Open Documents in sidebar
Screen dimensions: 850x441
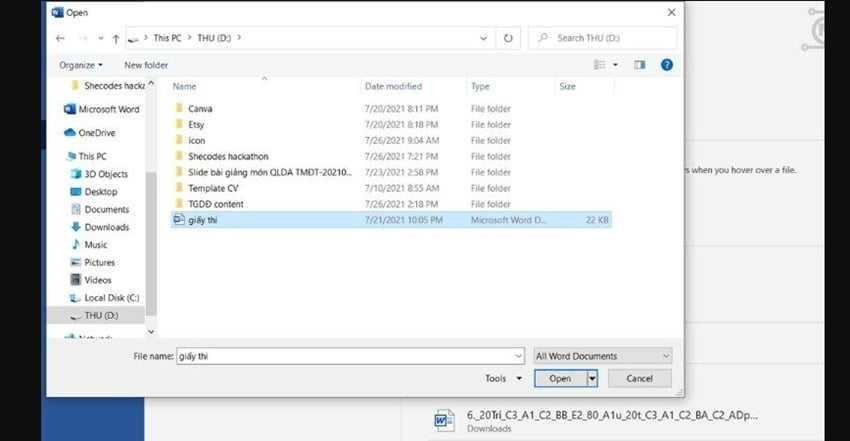point(100,209)
